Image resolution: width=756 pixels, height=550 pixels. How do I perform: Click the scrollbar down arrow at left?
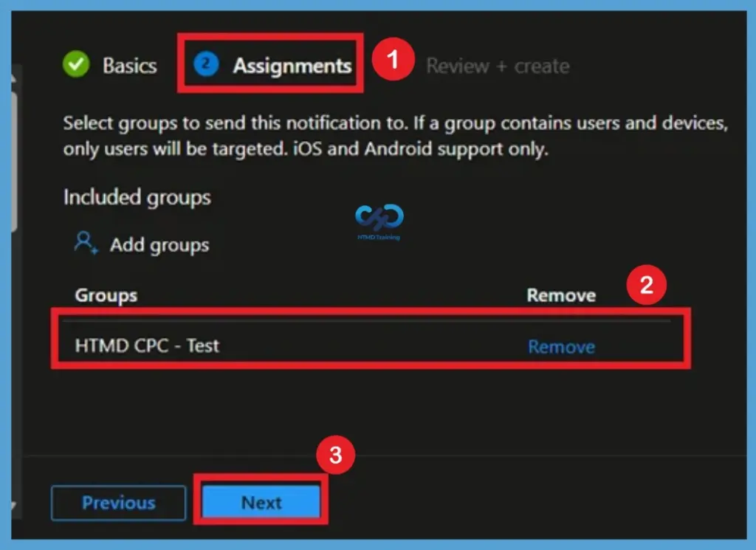[14, 505]
